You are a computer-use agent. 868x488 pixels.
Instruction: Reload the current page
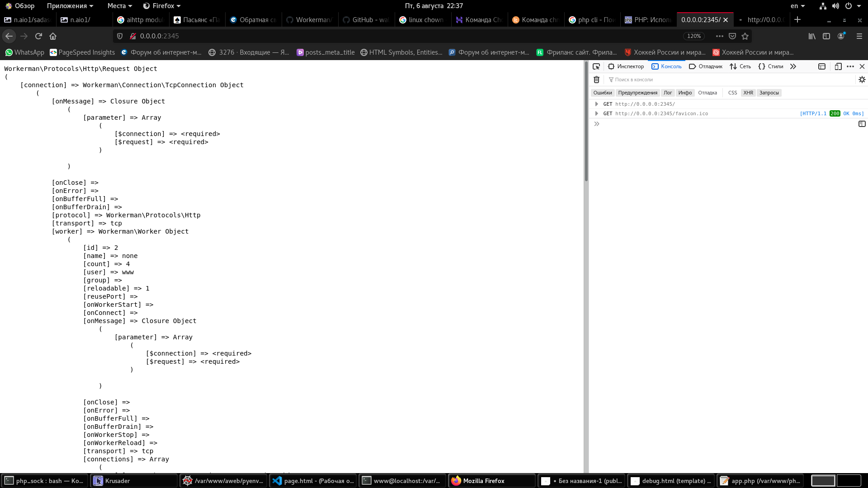click(x=38, y=36)
